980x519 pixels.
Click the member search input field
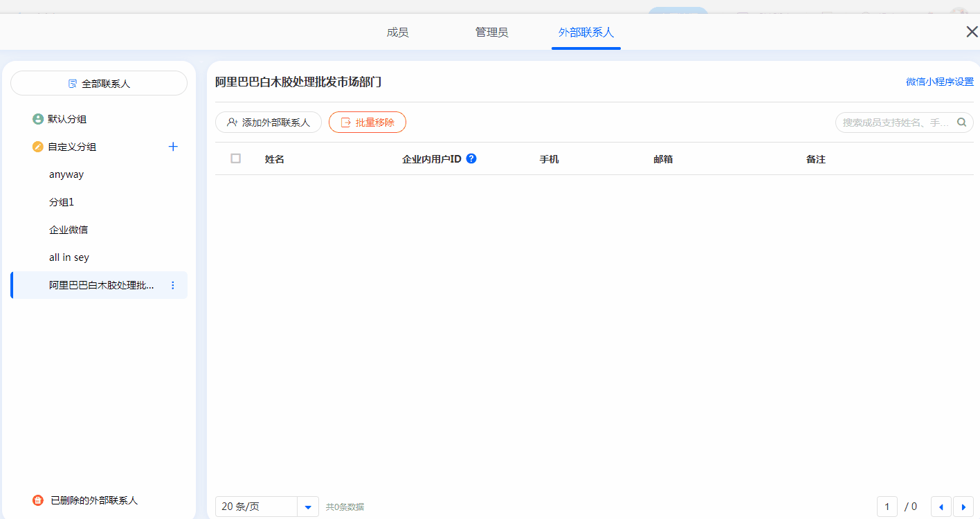click(896, 122)
